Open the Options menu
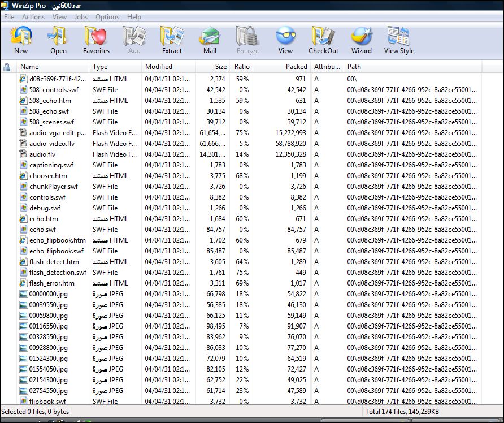 pos(107,17)
